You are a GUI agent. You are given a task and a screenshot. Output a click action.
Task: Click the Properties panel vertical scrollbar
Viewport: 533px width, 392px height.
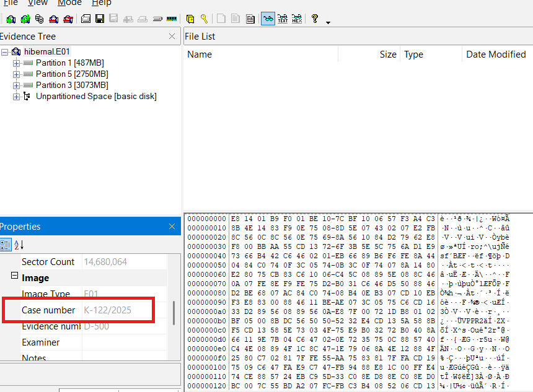174,313
